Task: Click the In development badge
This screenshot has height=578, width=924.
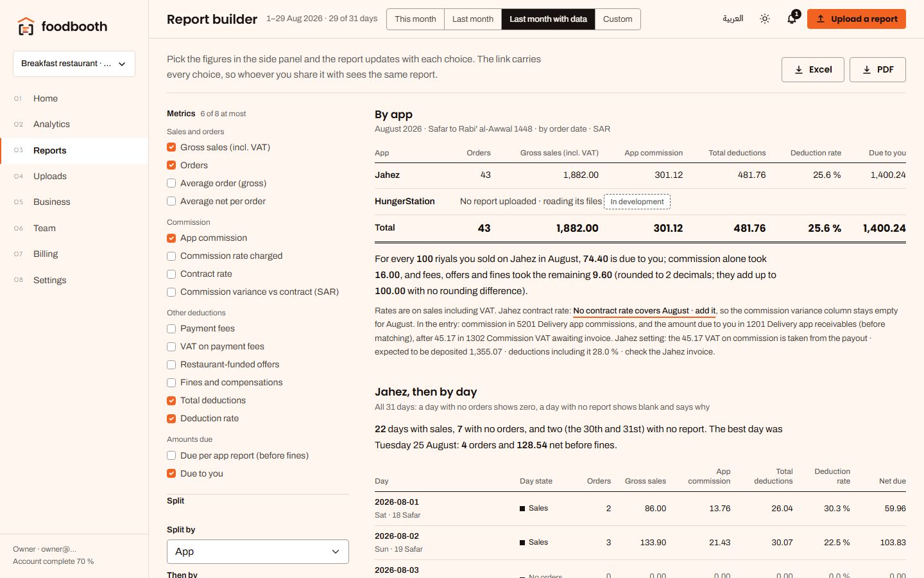Action: (x=637, y=202)
